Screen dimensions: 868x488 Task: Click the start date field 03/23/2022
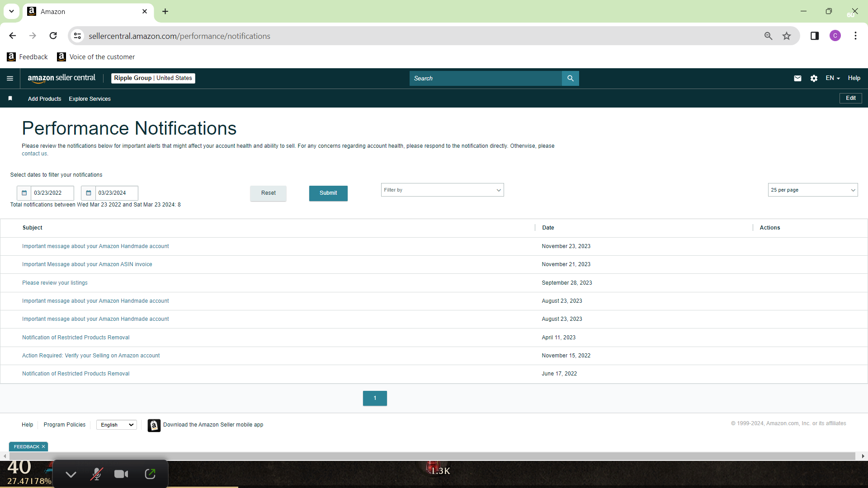point(52,193)
